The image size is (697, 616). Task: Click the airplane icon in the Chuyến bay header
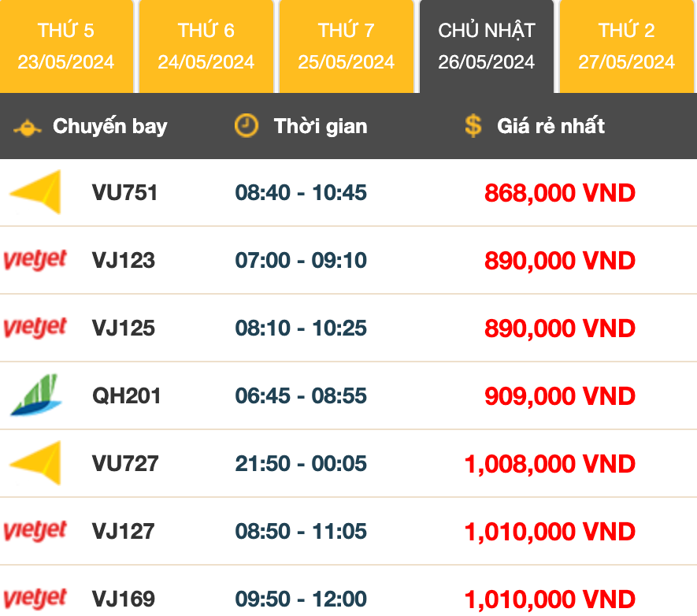pos(28,125)
